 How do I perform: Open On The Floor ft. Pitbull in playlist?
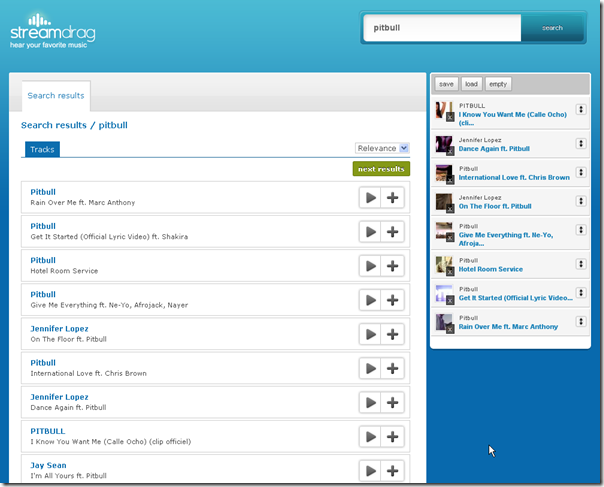pos(495,207)
